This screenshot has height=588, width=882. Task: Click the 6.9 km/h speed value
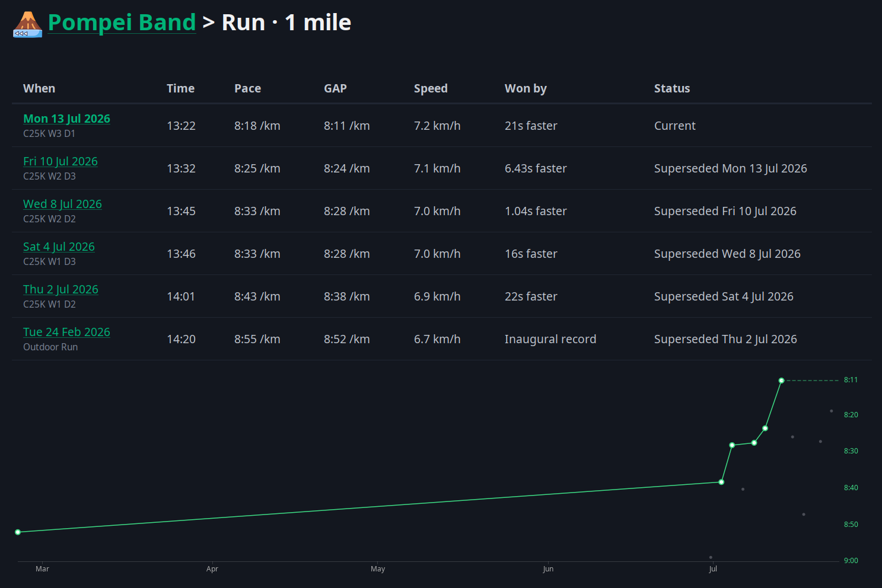coord(437,296)
